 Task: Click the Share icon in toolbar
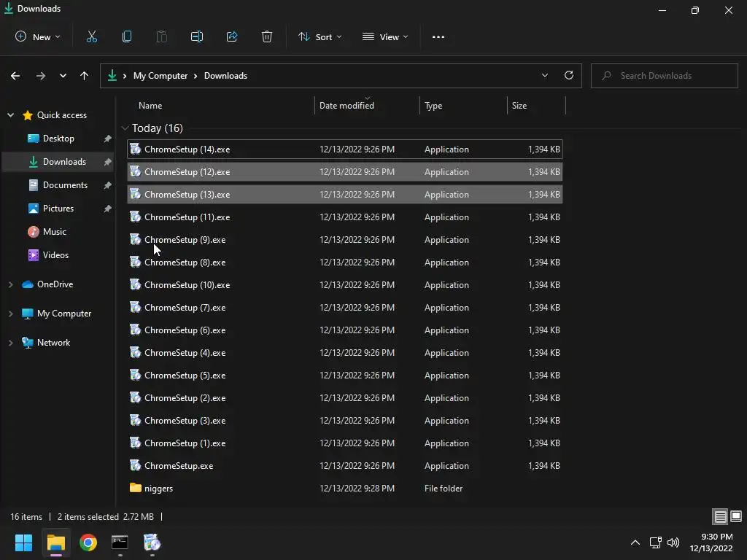[x=232, y=36]
